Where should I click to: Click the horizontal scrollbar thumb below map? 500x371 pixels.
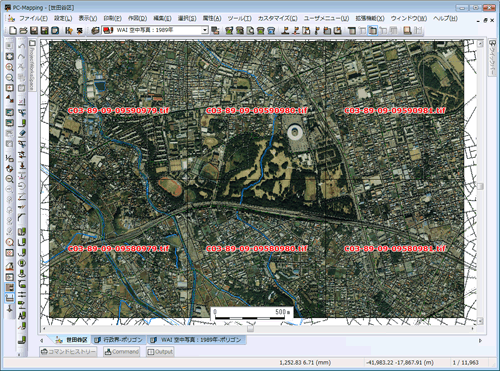(250, 329)
